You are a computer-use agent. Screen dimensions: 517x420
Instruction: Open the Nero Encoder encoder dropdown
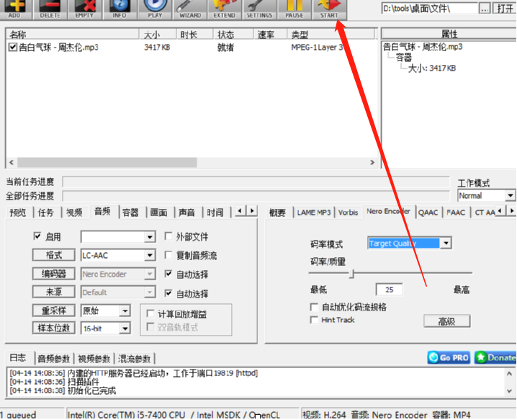pos(150,274)
